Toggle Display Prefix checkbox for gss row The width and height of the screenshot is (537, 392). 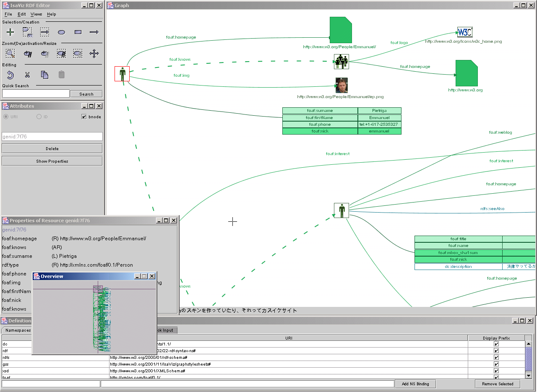pyautogui.click(x=496, y=364)
